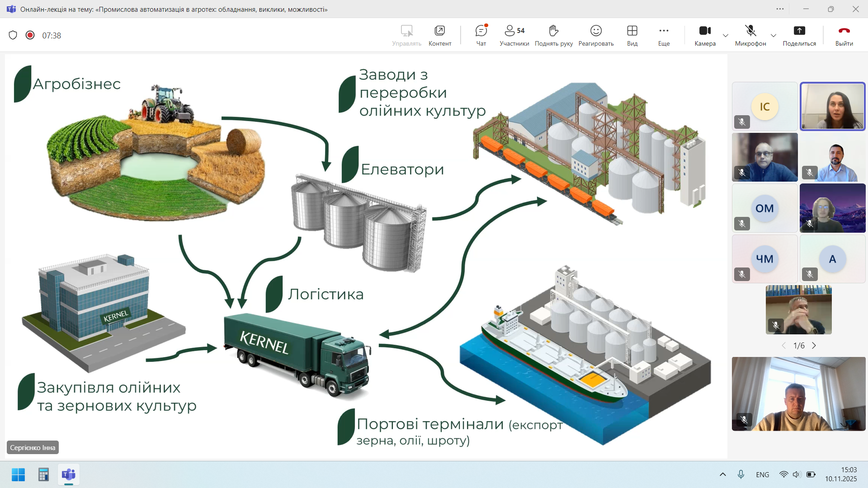This screenshot has height=488, width=868.
Task: Select the IC participant tile
Action: [764, 107]
